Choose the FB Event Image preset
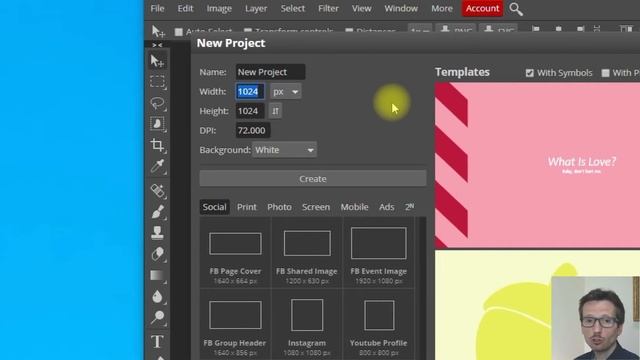The width and height of the screenshot is (640, 360). click(378, 253)
